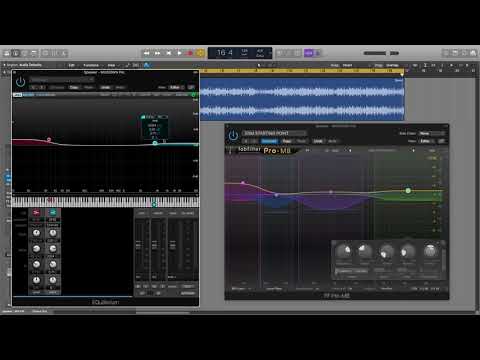This screenshot has height=360, width=480.
Task: Show the Mixer from the toolbar
Action: pos(55,53)
